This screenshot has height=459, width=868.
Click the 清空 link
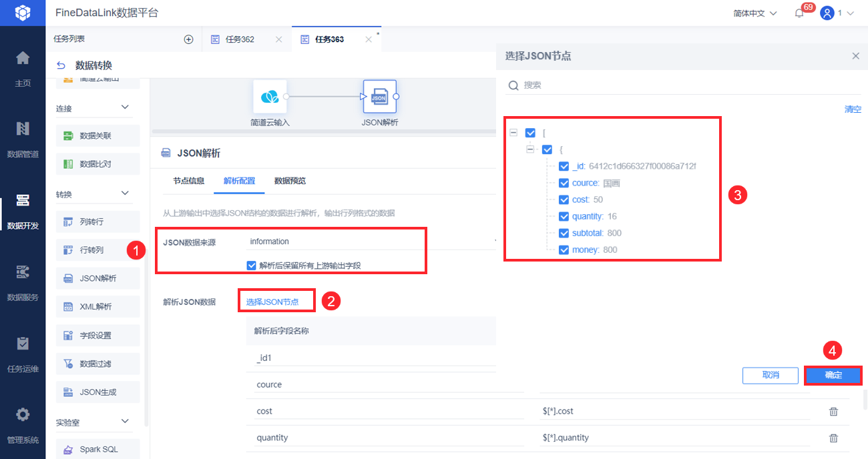pyautogui.click(x=853, y=109)
